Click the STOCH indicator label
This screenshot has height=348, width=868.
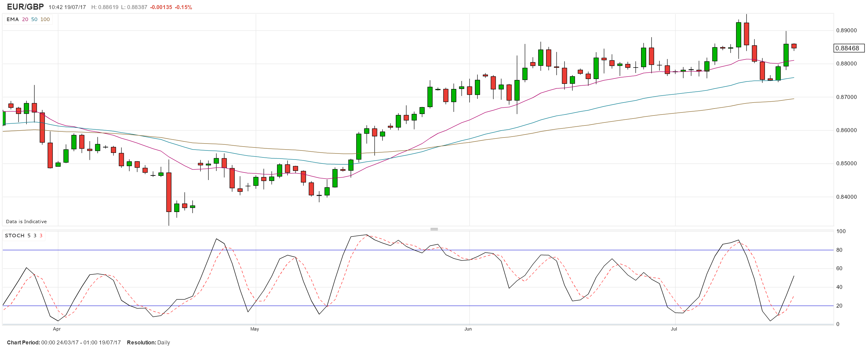tap(14, 236)
